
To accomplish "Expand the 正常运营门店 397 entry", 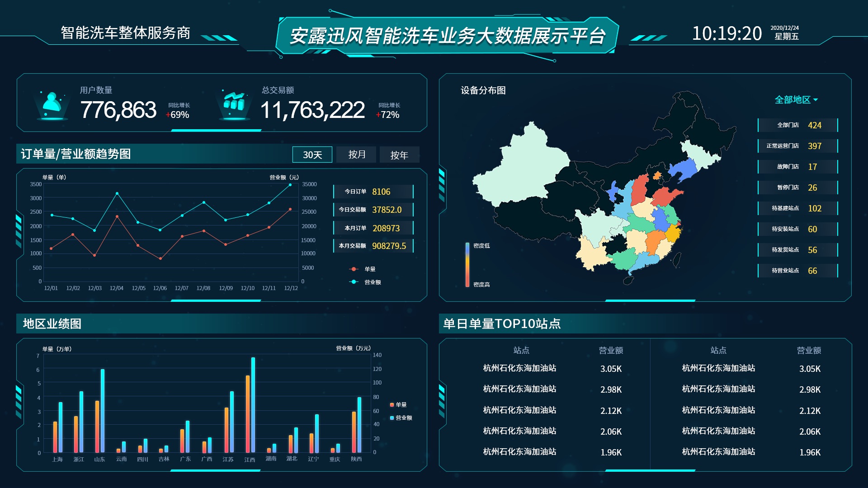I will 797,146.
